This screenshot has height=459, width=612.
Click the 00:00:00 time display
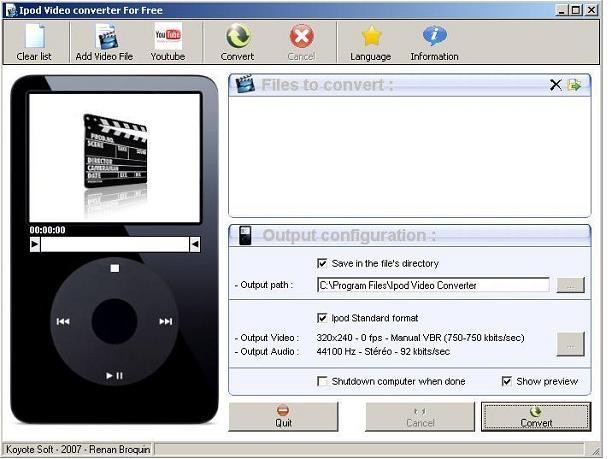click(x=48, y=230)
